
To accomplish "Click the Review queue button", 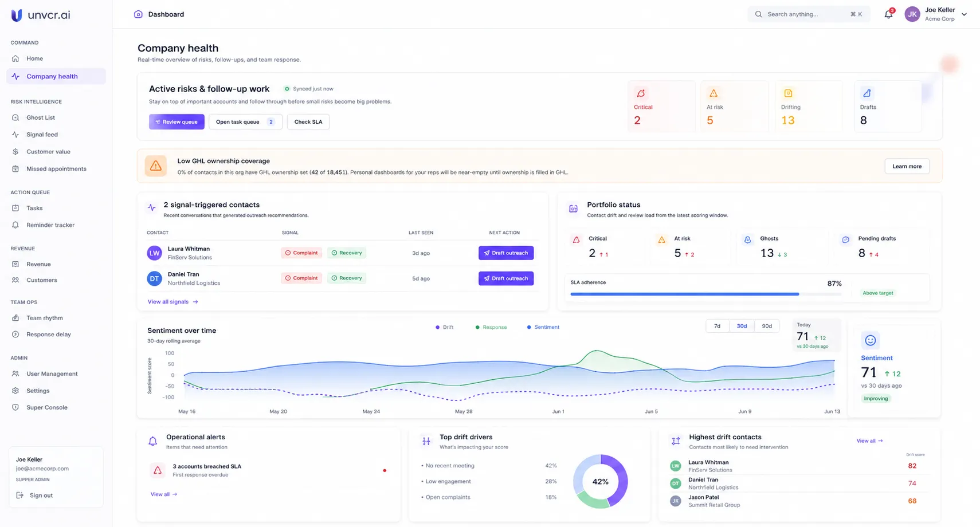I will [177, 121].
